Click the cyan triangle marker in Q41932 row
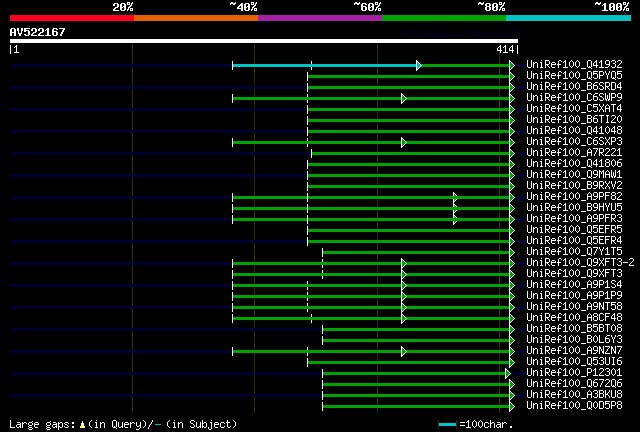The height and width of the screenshot is (432, 640). (x=419, y=65)
